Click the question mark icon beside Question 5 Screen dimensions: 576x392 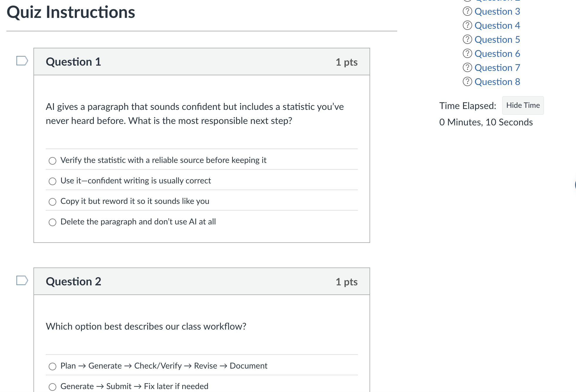[x=467, y=40]
